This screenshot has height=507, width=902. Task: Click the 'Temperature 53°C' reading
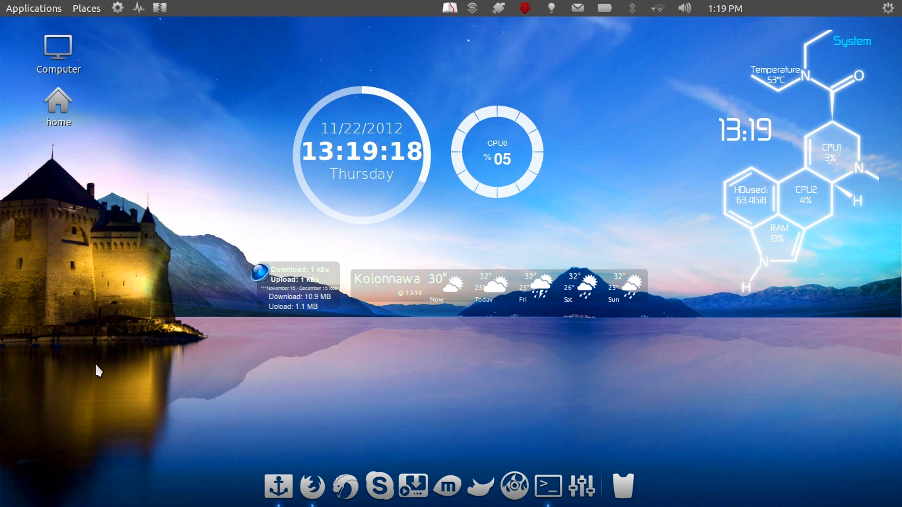point(775,75)
